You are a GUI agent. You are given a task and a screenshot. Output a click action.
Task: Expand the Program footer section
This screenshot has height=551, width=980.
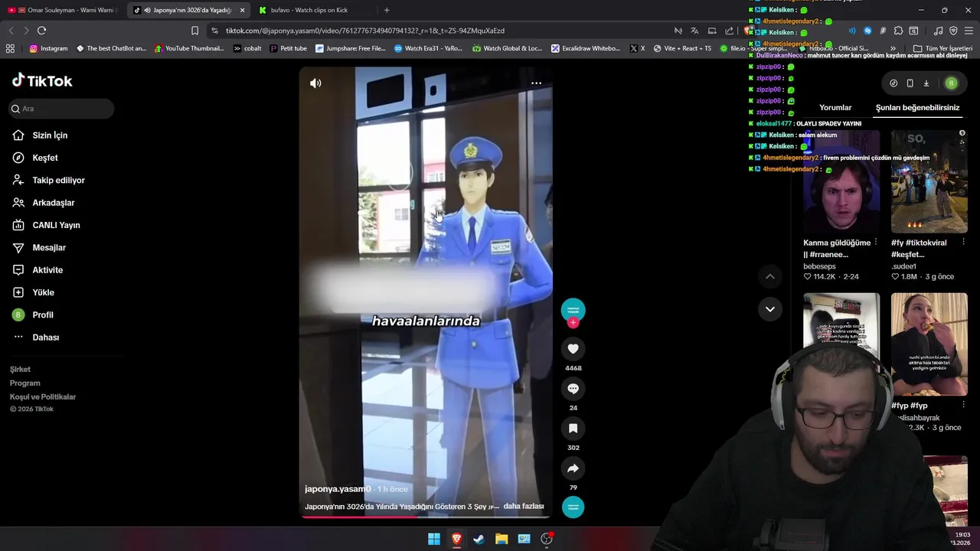click(x=25, y=383)
